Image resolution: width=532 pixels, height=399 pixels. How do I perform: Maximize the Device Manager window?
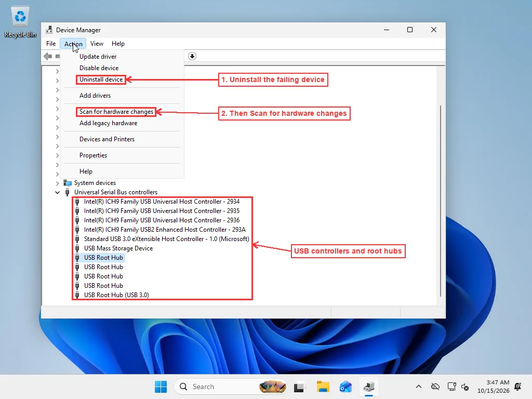click(x=410, y=30)
